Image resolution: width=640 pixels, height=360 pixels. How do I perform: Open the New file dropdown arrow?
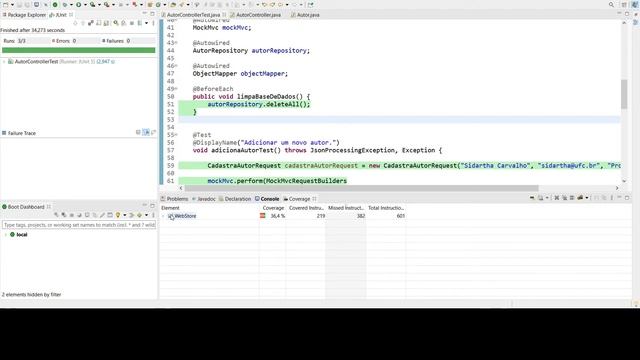[x=12, y=4]
